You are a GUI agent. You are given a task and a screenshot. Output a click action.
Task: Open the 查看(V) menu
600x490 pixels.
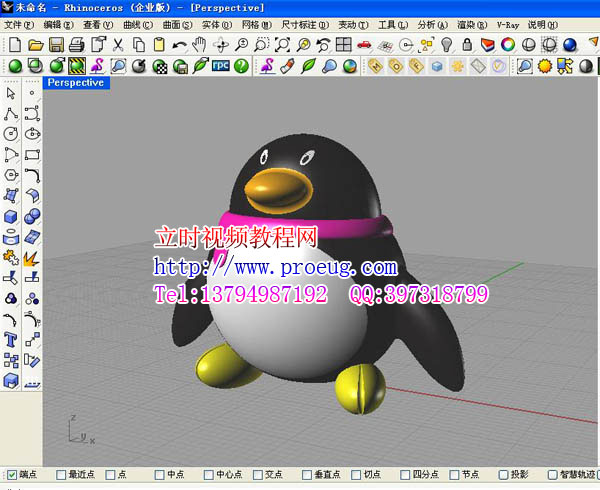click(98, 25)
